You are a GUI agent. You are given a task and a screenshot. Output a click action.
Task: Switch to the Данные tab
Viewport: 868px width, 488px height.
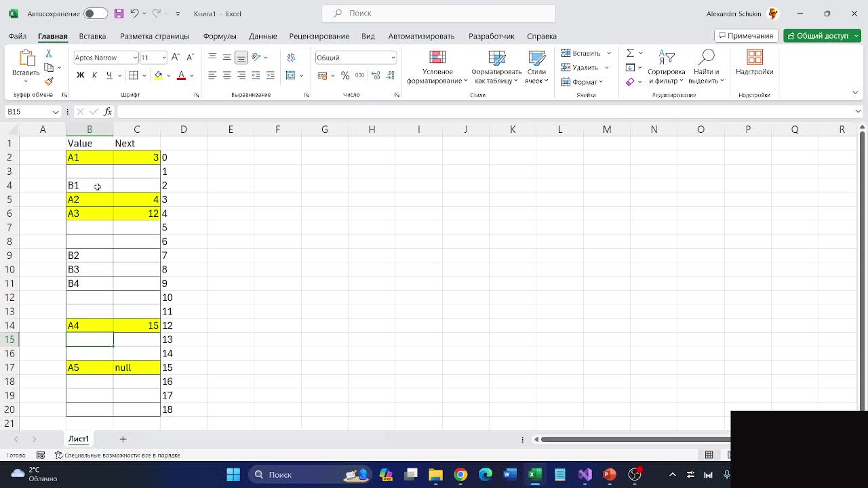click(x=262, y=36)
